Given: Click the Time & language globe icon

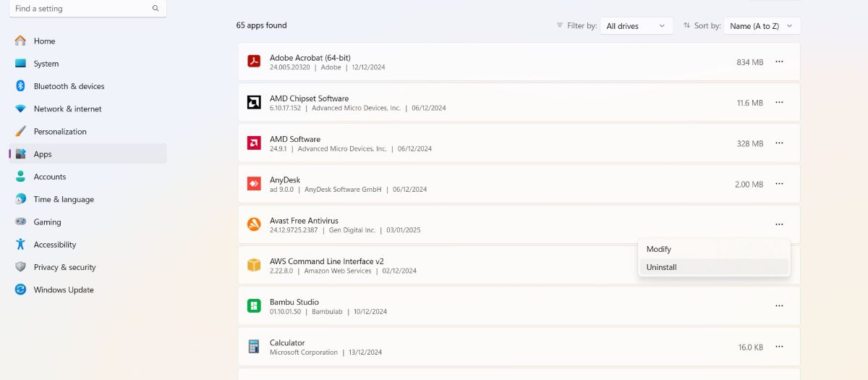Looking at the screenshot, I should [x=20, y=199].
